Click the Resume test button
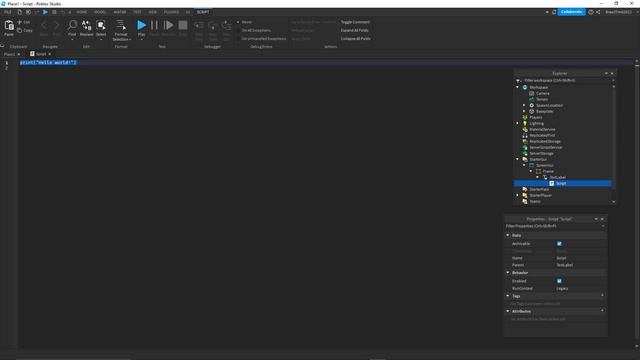 coord(168,25)
